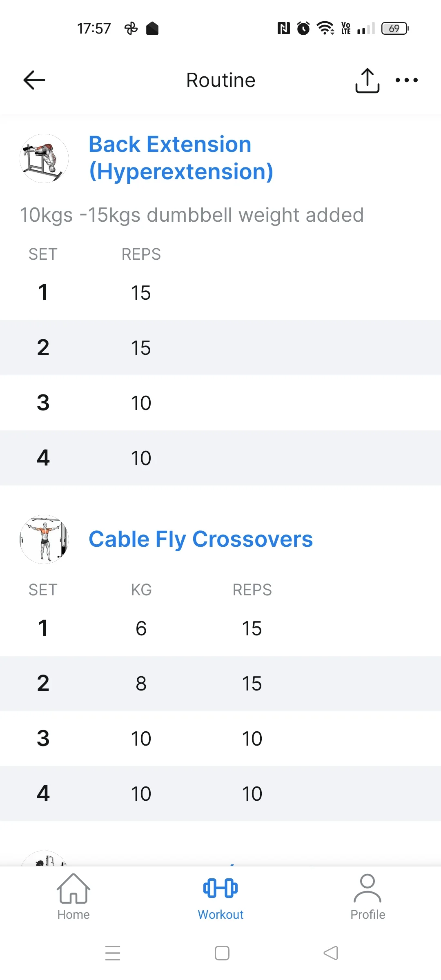Tap the Wi-Fi status icon
This screenshot has width=441, height=980.
pyautogui.click(x=325, y=28)
